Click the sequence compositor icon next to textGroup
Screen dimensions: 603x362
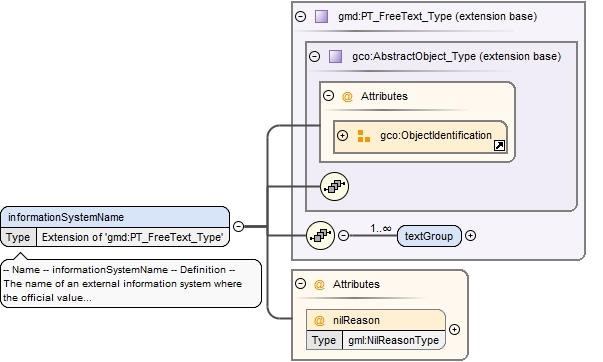[321, 235]
